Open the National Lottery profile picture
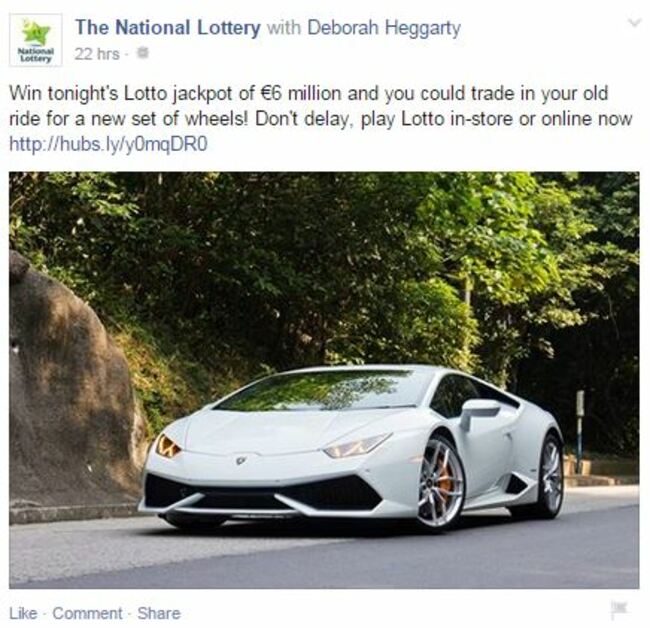This screenshot has height=628, width=650. coord(36,40)
